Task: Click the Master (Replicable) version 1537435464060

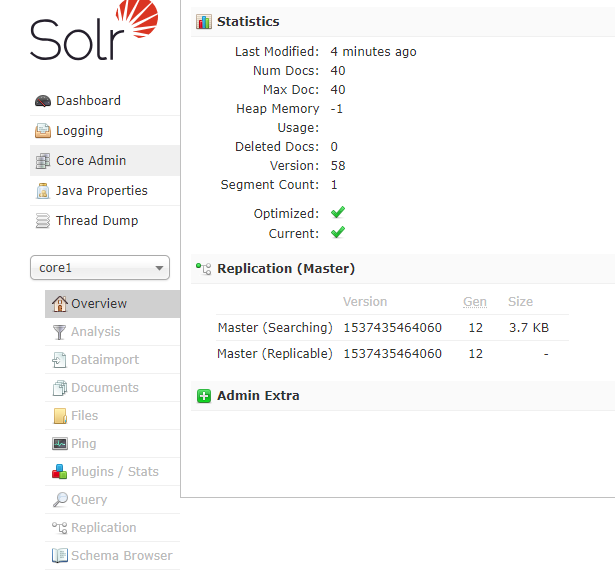Action: (x=393, y=354)
